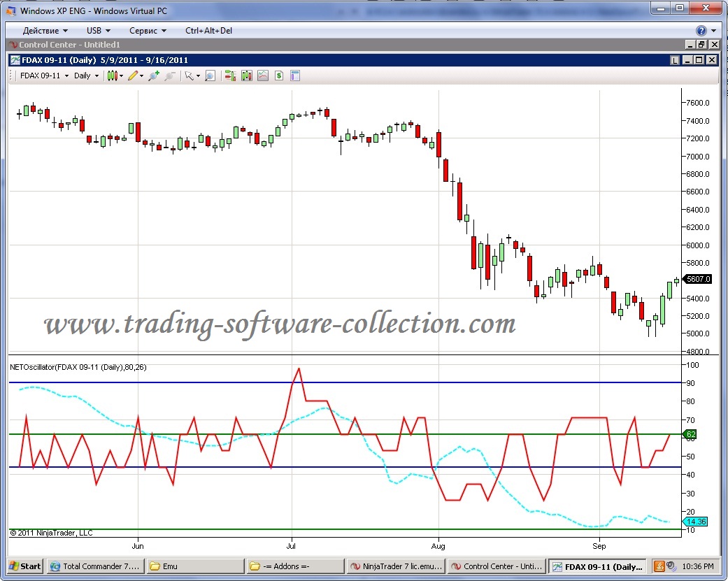This screenshot has height=581, width=728.
Task: Click the zoom in magnifier icon
Action: [153, 76]
